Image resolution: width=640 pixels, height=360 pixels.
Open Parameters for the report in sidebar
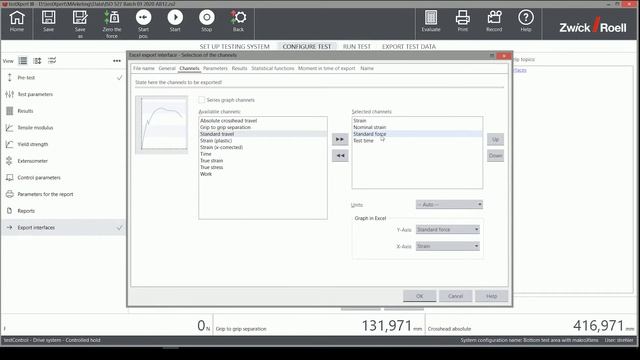[x=63, y=194]
